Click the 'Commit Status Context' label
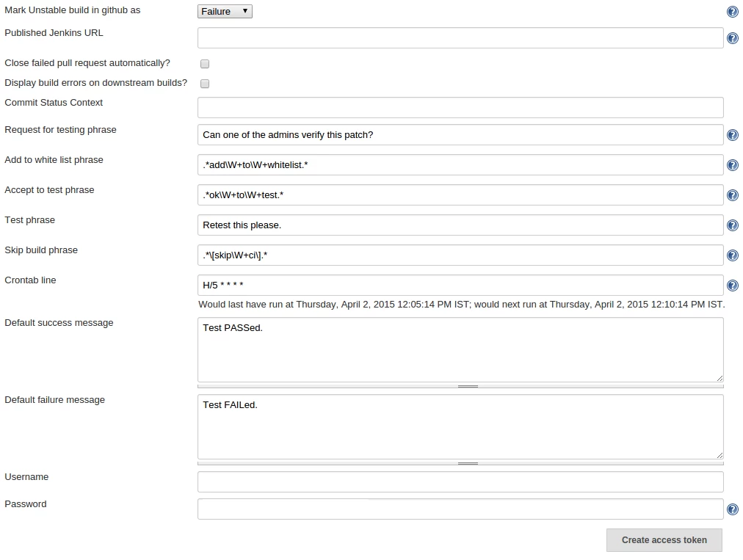743x560 pixels. pos(54,103)
